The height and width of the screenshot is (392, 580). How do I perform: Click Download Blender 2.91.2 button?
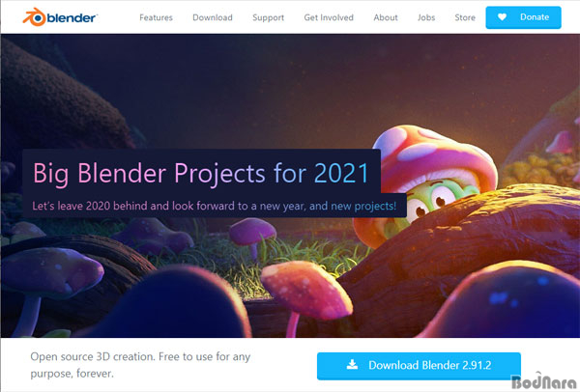pyautogui.click(x=419, y=366)
